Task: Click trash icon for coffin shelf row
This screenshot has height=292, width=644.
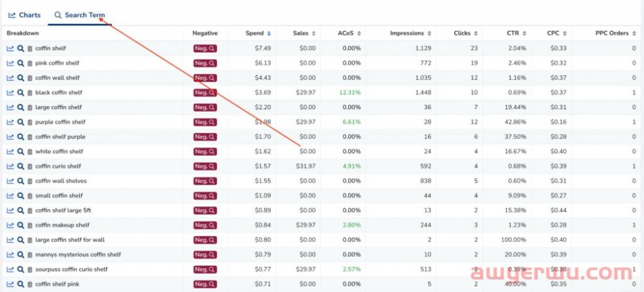Action: pos(30,48)
